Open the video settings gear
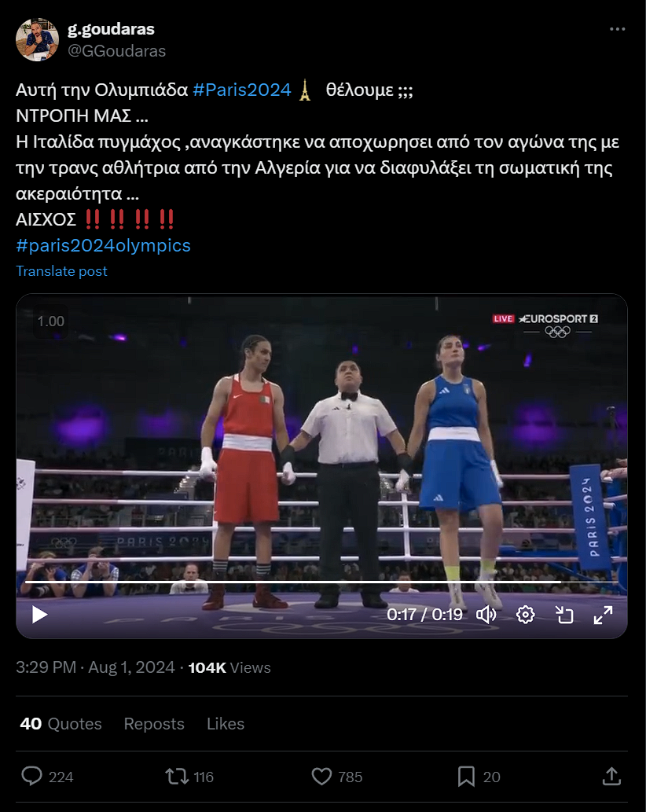 pyautogui.click(x=526, y=615)
